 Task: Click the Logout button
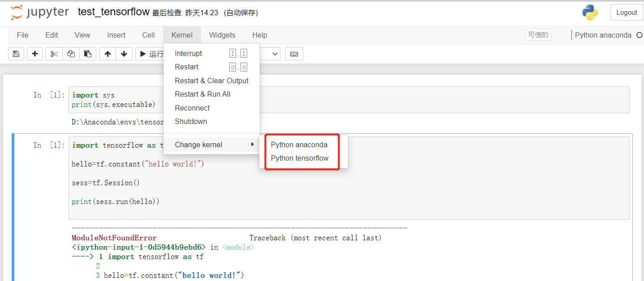pos(627,12)
